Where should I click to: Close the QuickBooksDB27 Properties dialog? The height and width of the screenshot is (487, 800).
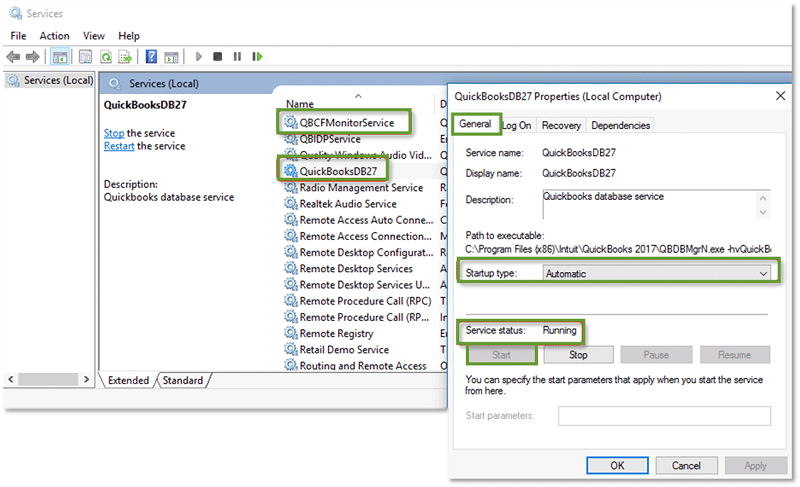(780, 96)
